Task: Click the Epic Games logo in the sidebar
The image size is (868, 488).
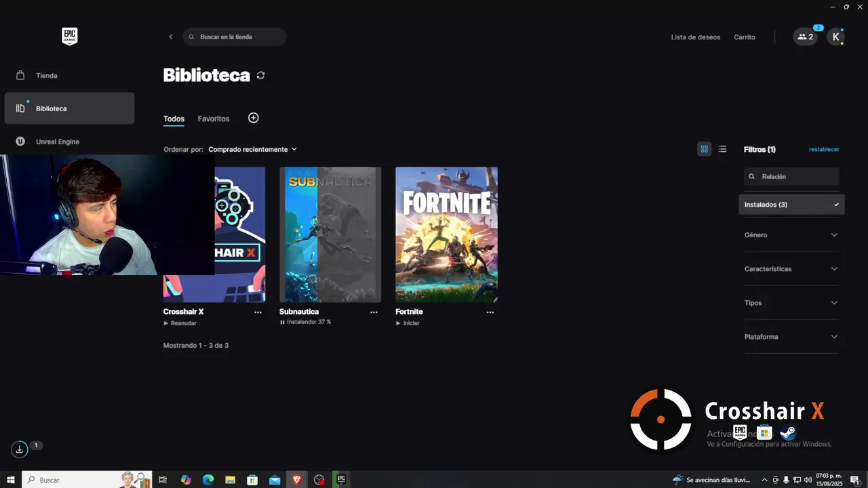Action: click(x=70, y=37)
